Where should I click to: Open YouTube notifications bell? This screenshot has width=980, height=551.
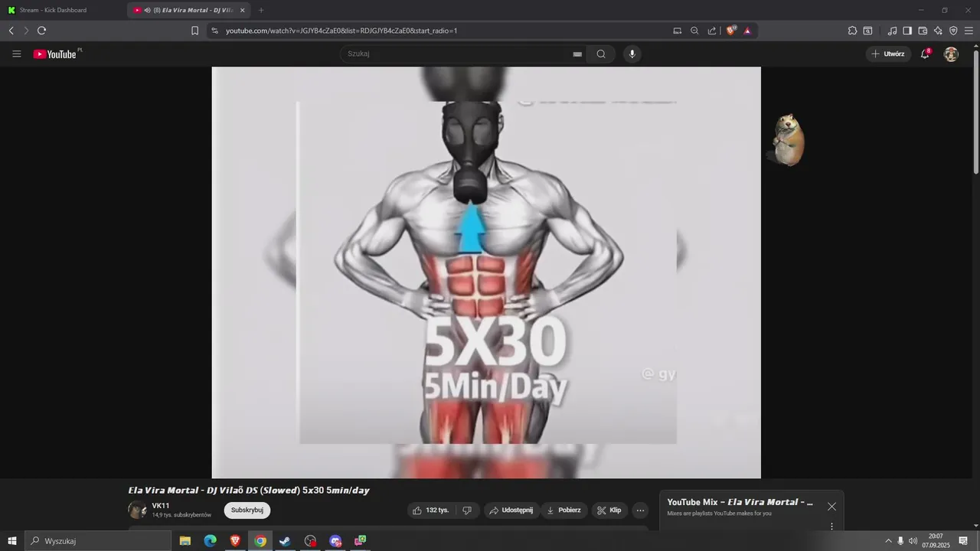925,54
